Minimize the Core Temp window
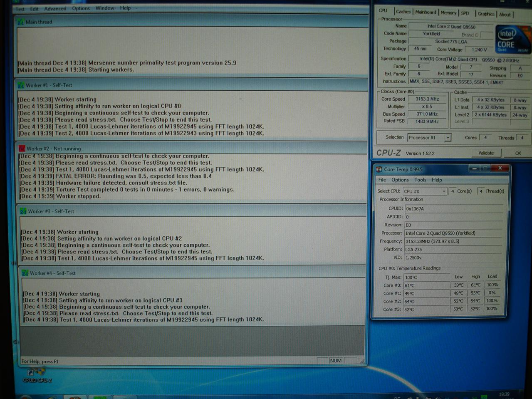532x399 pixels. pyautogui.click(x=473, y=168)
